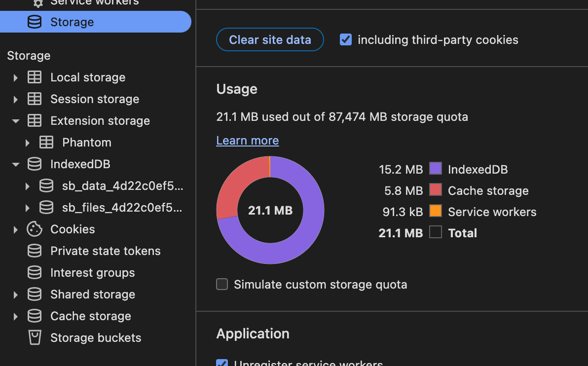This screenshot has height=366, width=588.
Task: Uncheck including third-party cookies checkbox
Action: [x=346, y=39]
